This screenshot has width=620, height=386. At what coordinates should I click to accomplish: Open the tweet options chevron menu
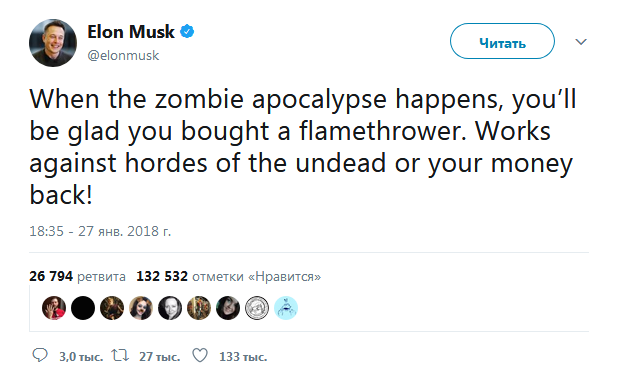click(x=580, y=42)
